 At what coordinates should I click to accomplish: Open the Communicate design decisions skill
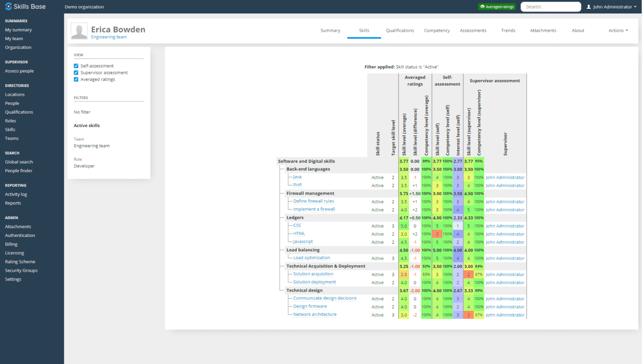[325, 298]
